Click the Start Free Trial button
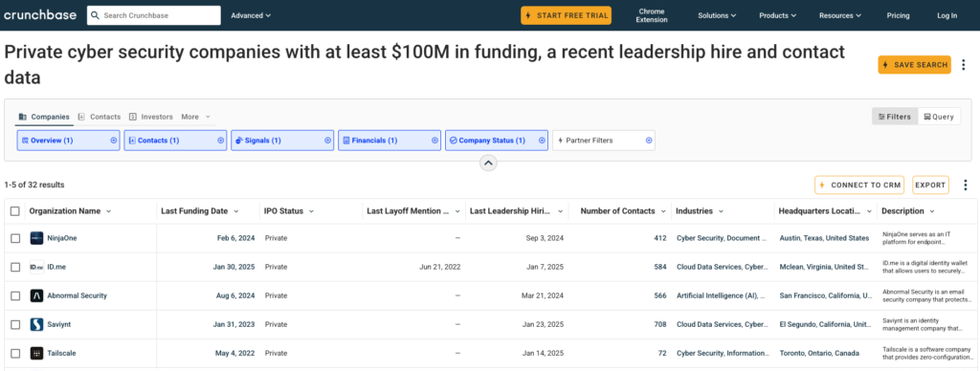 point(566,15)
